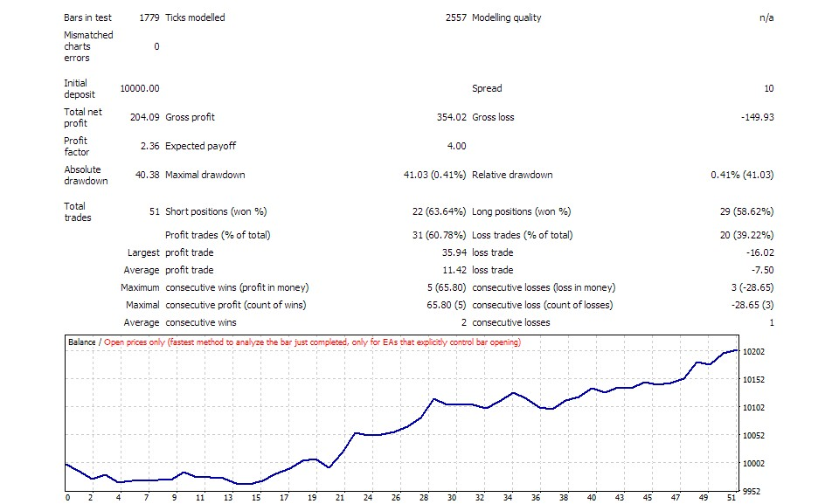Select the "Mismatched charts errors" label
The height and width of the screenshot is (504, 839).
point(88,46)
